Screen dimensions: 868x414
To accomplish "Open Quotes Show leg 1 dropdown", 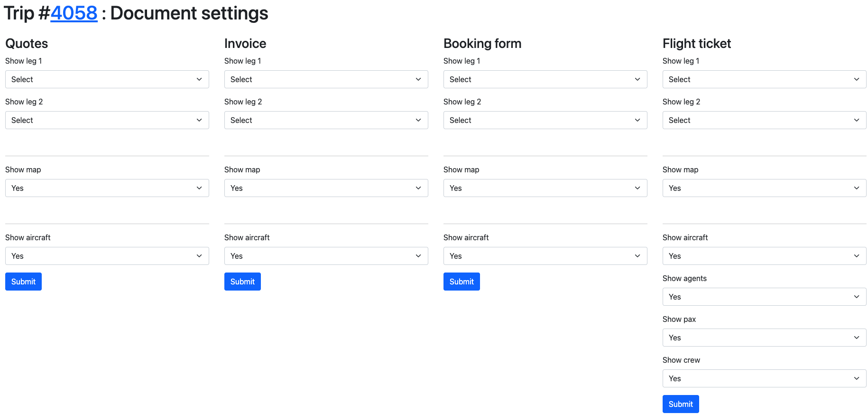I will pos(107,79).
